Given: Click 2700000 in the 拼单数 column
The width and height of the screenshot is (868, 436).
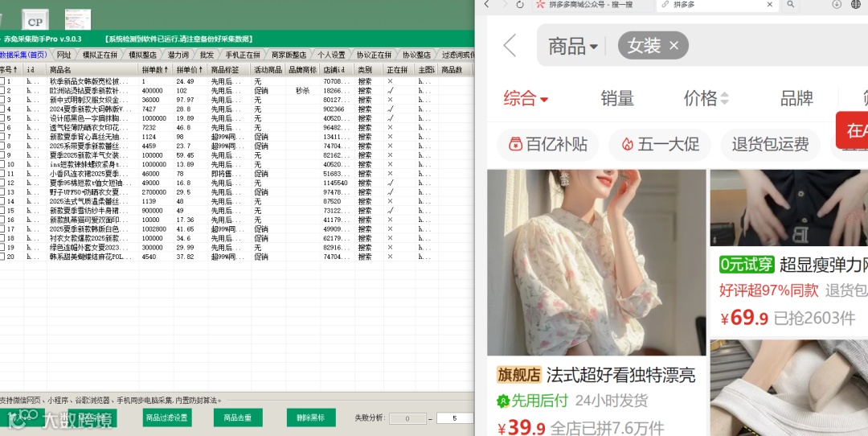Looking at the screenshot, I should tap(154, 192).
